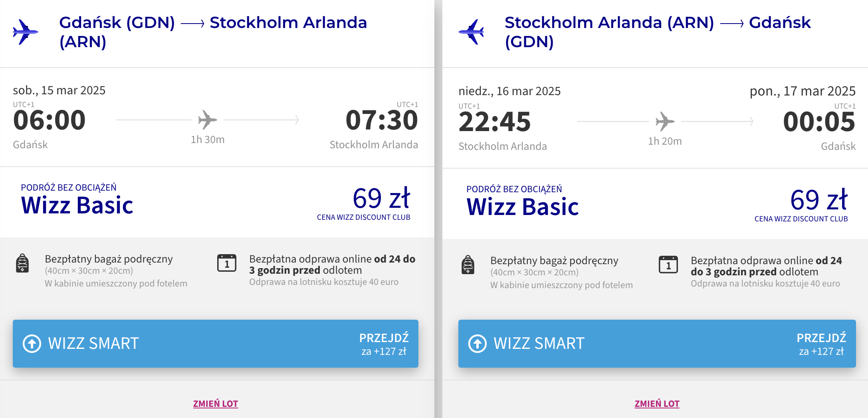Click the Wizz Basic title in right card

pos(523,207)
